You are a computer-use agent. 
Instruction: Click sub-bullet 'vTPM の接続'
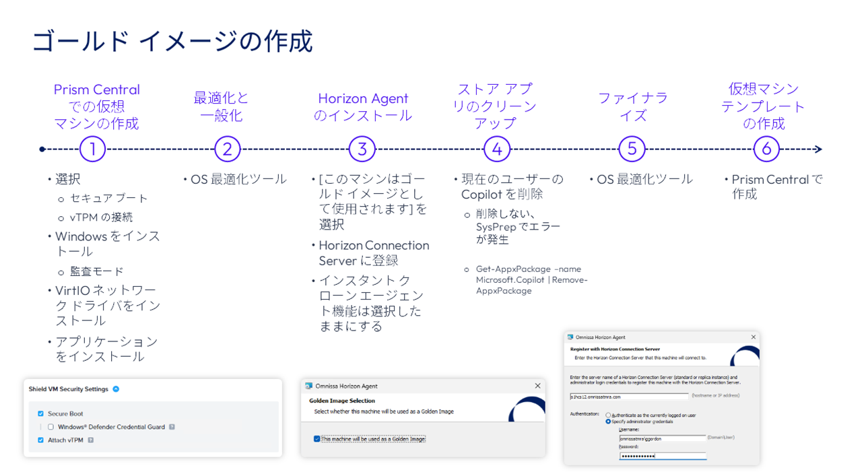pos(101,217)
